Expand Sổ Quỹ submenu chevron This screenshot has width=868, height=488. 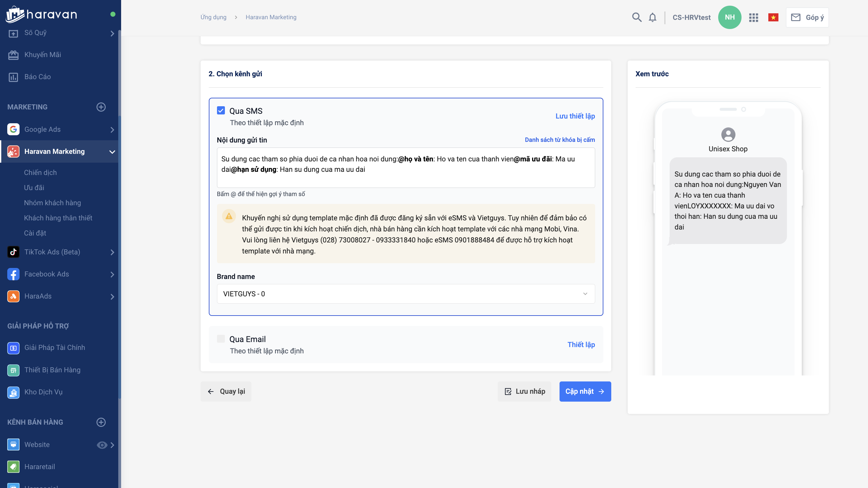coord(112,33)
